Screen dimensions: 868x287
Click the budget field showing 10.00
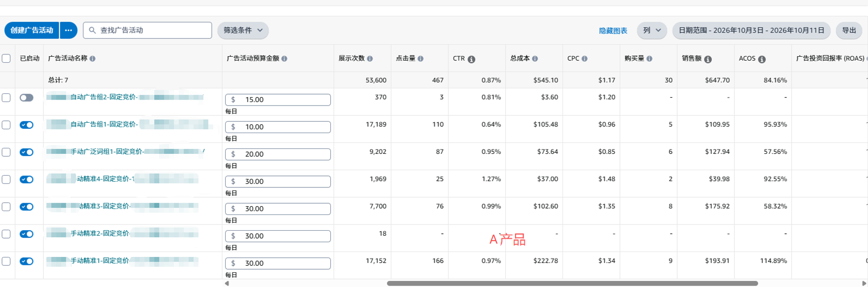278,127
